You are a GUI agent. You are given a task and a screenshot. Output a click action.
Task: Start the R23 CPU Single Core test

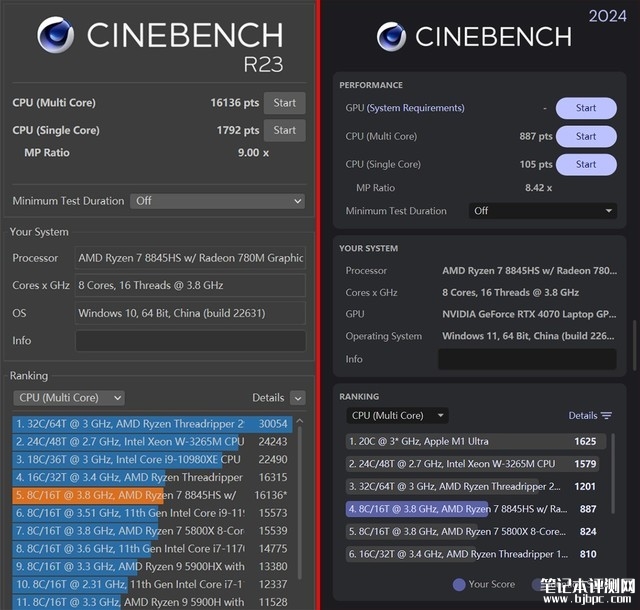point(284,130)
